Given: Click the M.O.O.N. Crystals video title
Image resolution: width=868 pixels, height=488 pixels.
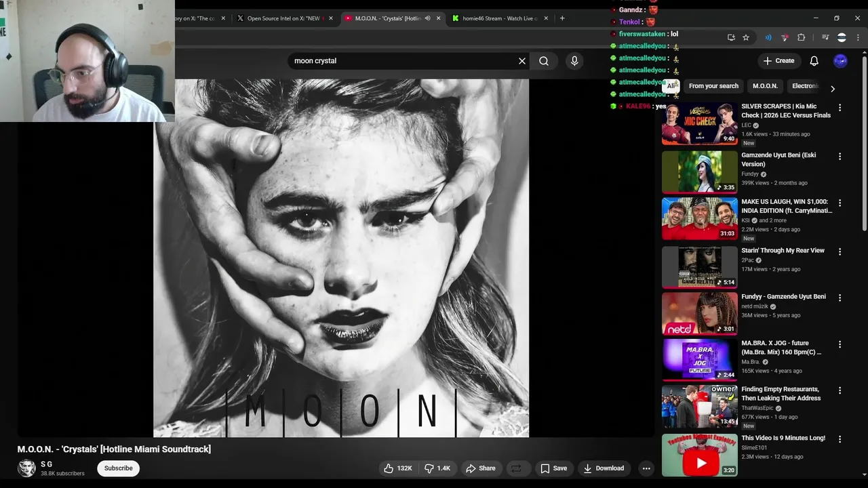Looking at the screenshot, I should pyautogui.click(x=114, y=449).
